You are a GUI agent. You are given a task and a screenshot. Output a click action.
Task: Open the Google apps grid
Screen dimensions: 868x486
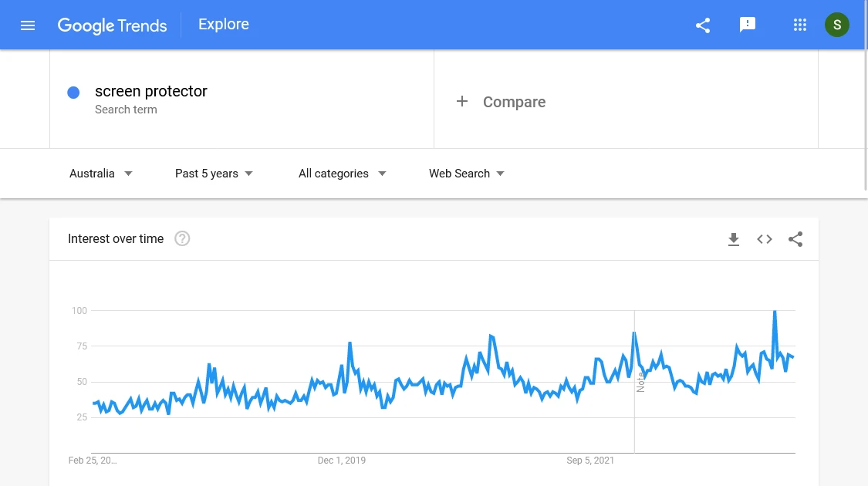[799, 25]
